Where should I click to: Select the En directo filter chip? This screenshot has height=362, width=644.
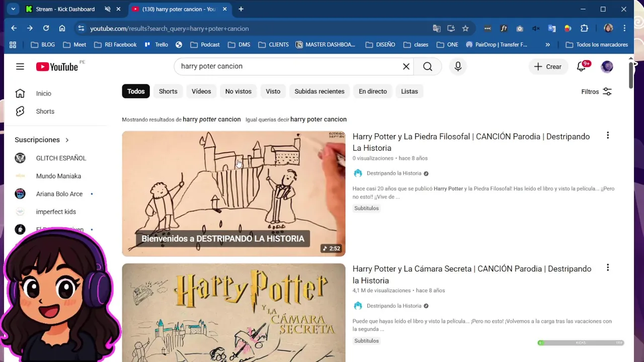click(x=373, y=91)
